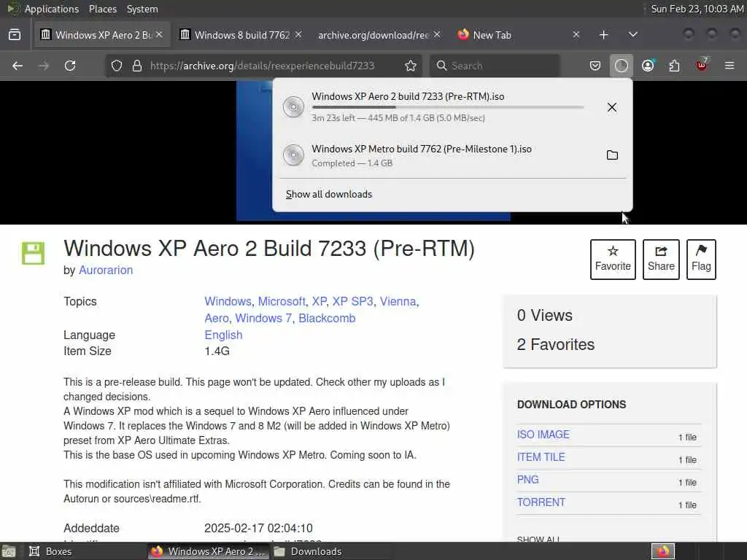Close the archive.org/download tab
747x560 pixels.
coord(437,34)
